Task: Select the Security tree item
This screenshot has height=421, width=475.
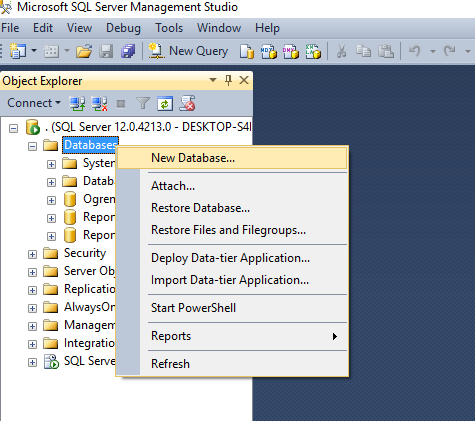Action: pos(85,253)
